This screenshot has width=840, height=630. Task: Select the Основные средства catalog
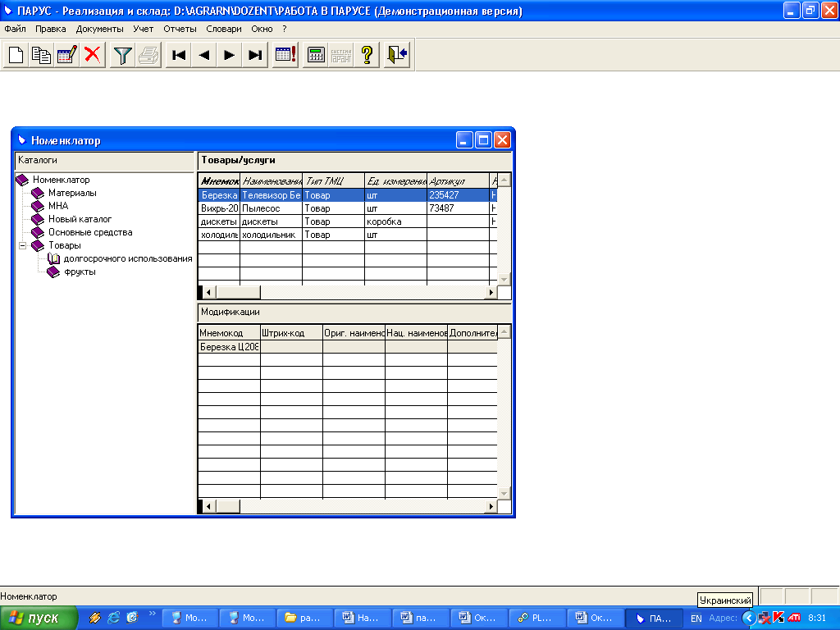click(x=90, y=232)
